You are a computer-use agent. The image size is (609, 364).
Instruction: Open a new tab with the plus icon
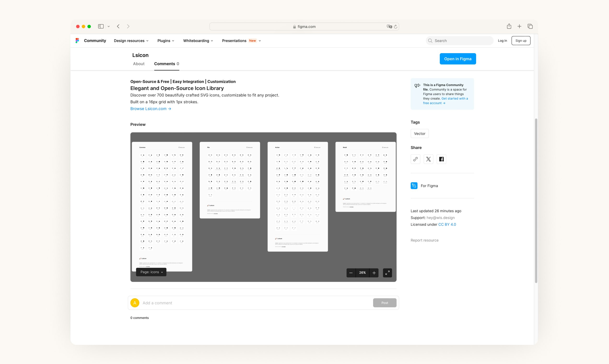519,27
